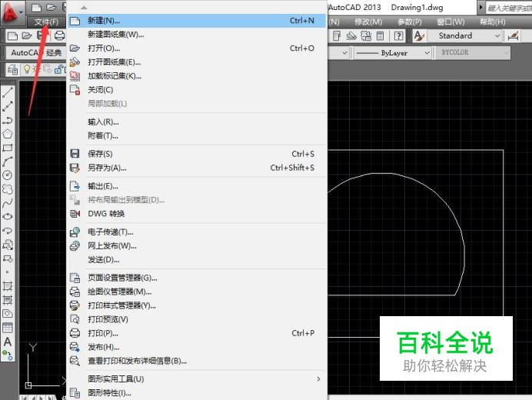Choose 另存为(A)... menu entry
The height and width of the screenshot is (400, 532).
[198, 168]
